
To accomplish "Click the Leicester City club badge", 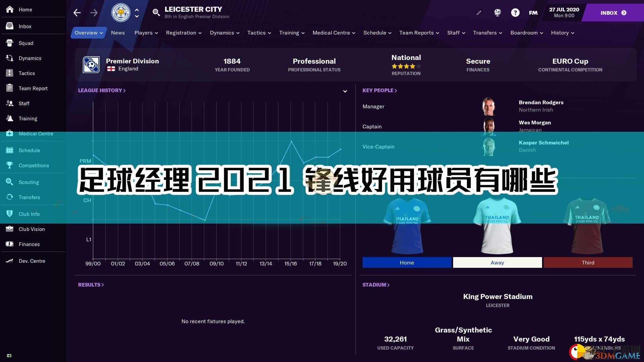I will click(x=121, y=13).
